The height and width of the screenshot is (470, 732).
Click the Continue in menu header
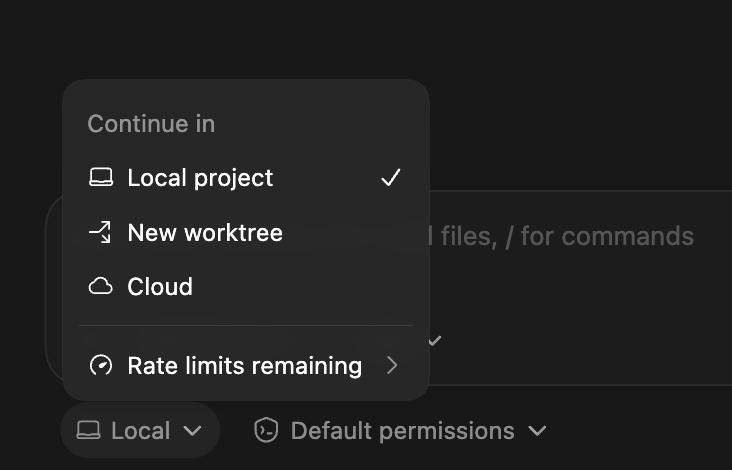pos(151,124)
